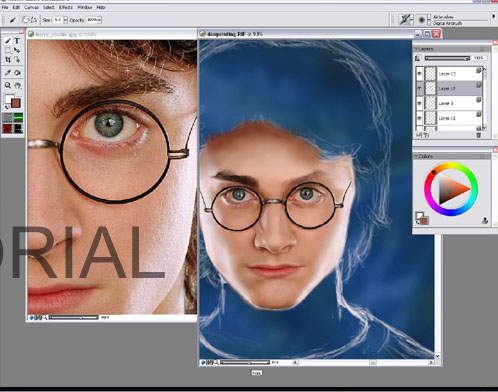This screenshot has width=498, height=392.
Task: Select the Paint Bucket tool
Action: pos(17,73)
